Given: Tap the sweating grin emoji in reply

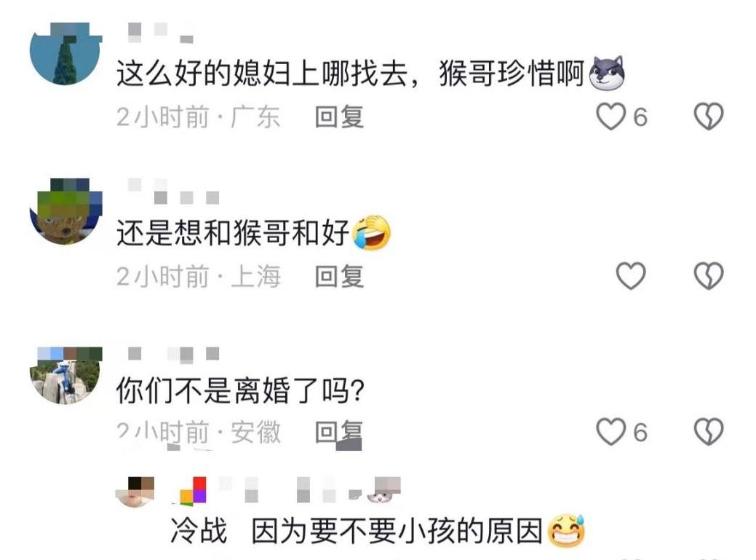Looking at the screenshot, I should [566, 531].
